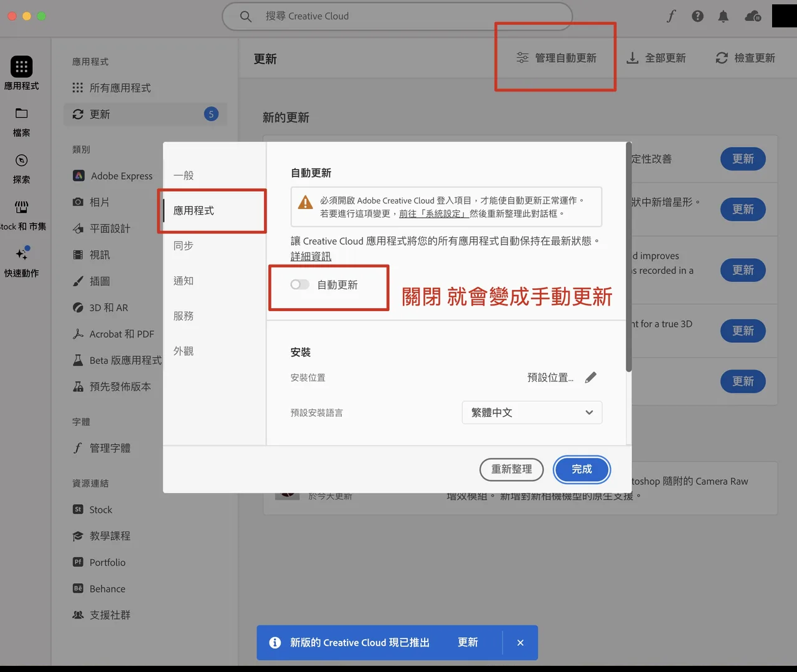Click the 插圖 brush icon

78,281
